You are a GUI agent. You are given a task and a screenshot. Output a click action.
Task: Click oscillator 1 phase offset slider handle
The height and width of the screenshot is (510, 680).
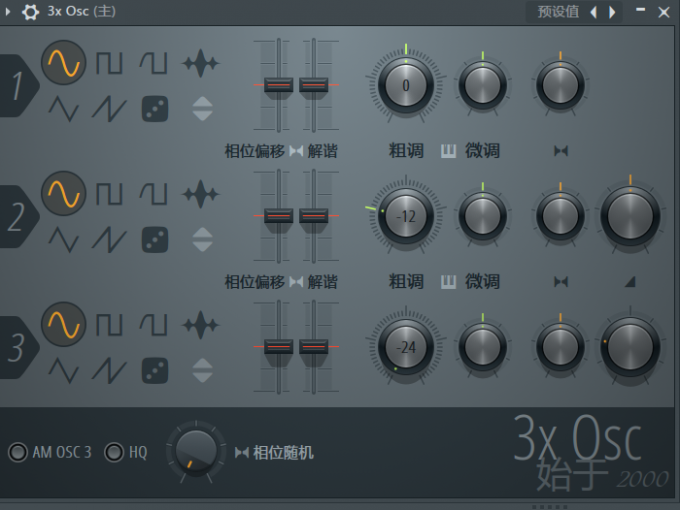278,85
